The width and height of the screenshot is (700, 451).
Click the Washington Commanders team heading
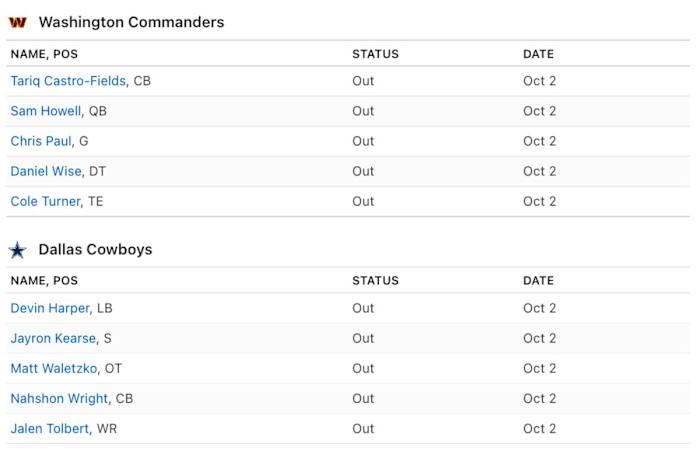tap(131, 22)
